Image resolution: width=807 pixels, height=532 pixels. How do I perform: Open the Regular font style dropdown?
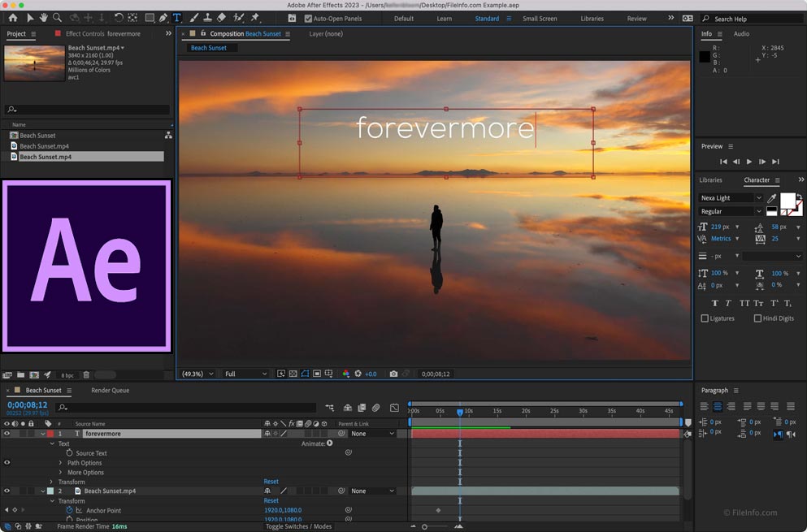[x=731, y=211]
